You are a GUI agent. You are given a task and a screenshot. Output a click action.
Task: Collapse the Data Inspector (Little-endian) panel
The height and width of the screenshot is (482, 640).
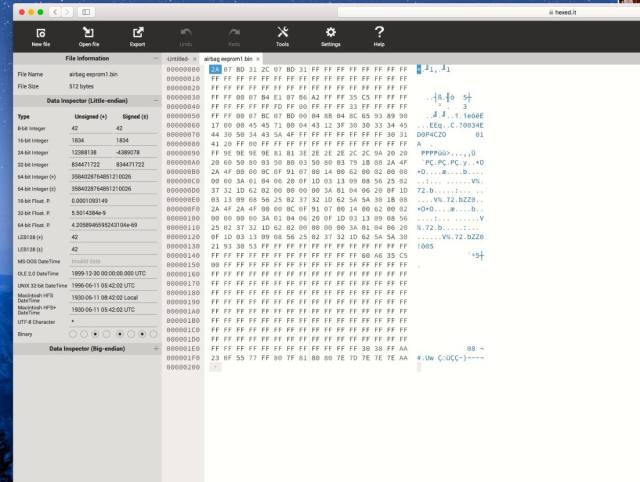click(x=156, y=101)
